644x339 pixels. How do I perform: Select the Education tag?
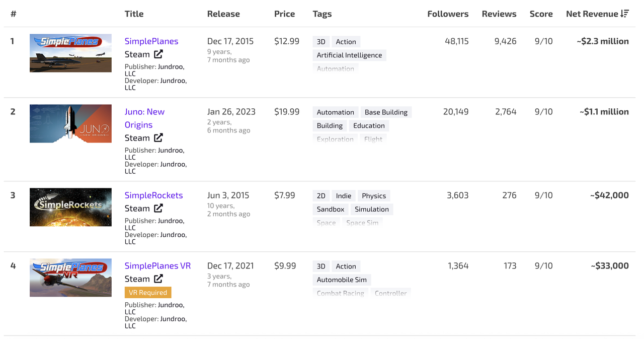coord(369,126)
